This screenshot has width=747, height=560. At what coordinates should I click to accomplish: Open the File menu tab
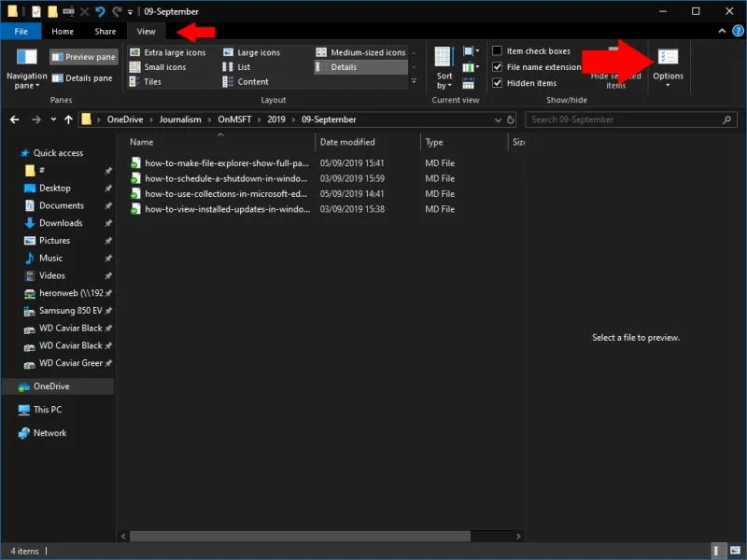tap(21, 32)
